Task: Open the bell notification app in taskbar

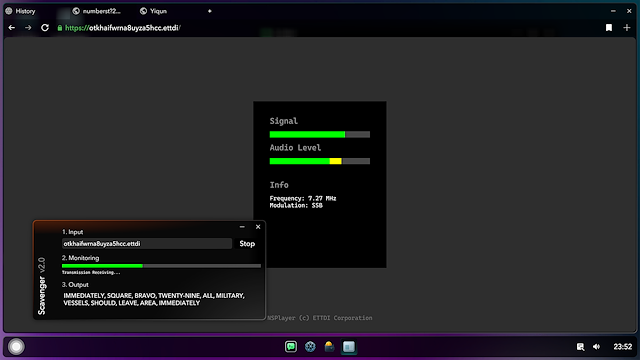Action: (329, 347)
